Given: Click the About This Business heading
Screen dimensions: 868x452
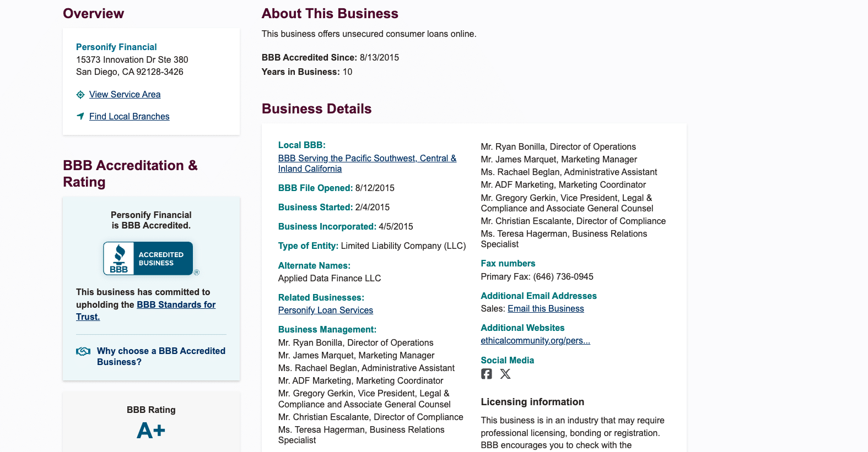Looking at the screenshot, I should tap(330, 13).
